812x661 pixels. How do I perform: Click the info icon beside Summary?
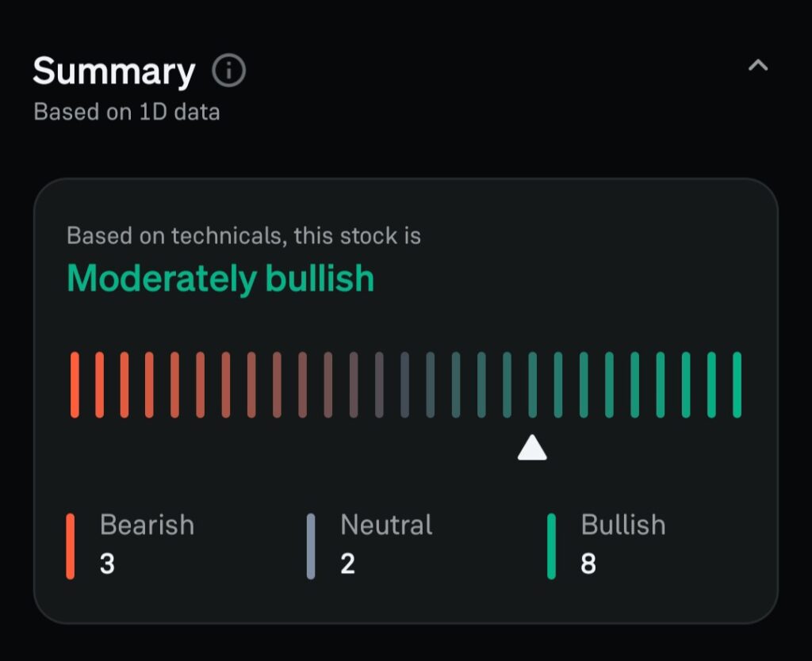click(229, 71)
